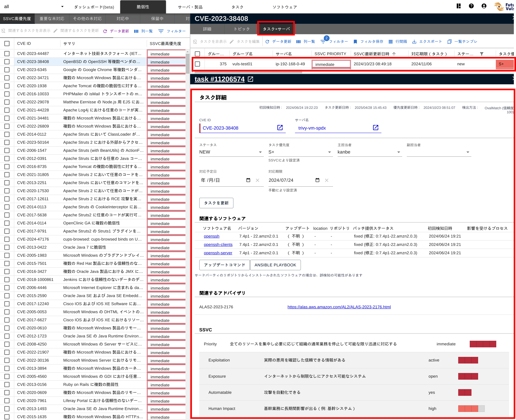
Task: Click 行間隔 toolbar button
Action: click(x=398, y=42)
